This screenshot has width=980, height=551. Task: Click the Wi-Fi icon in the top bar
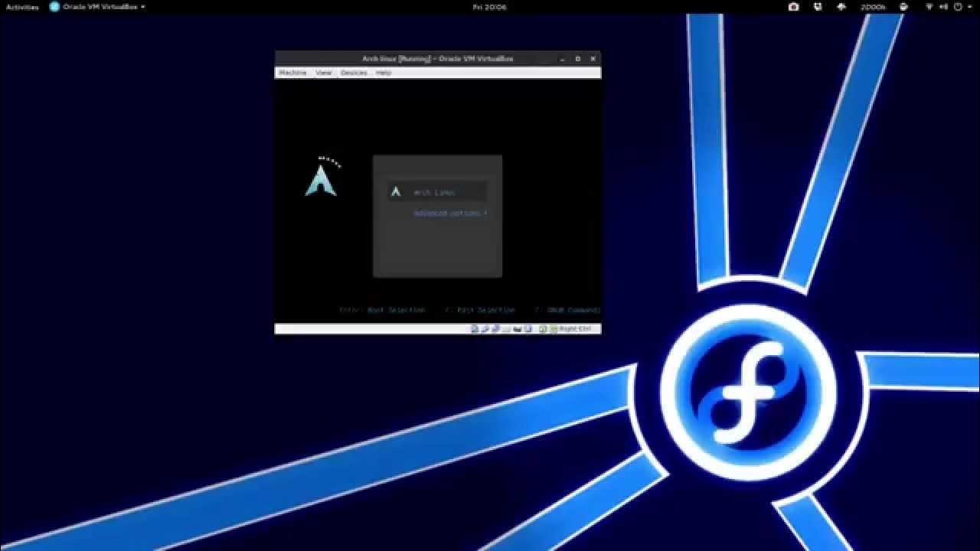[x=929, y=7]
